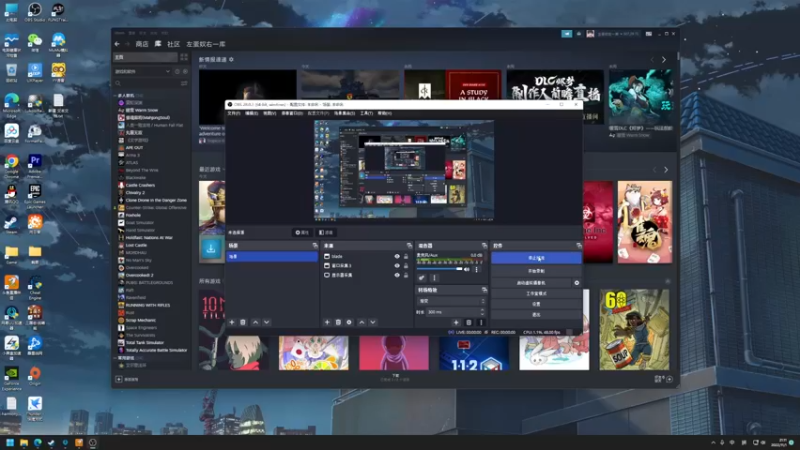Open Steam Library tab
Viewport: 800px width, 450px height.
pos(158,44)
